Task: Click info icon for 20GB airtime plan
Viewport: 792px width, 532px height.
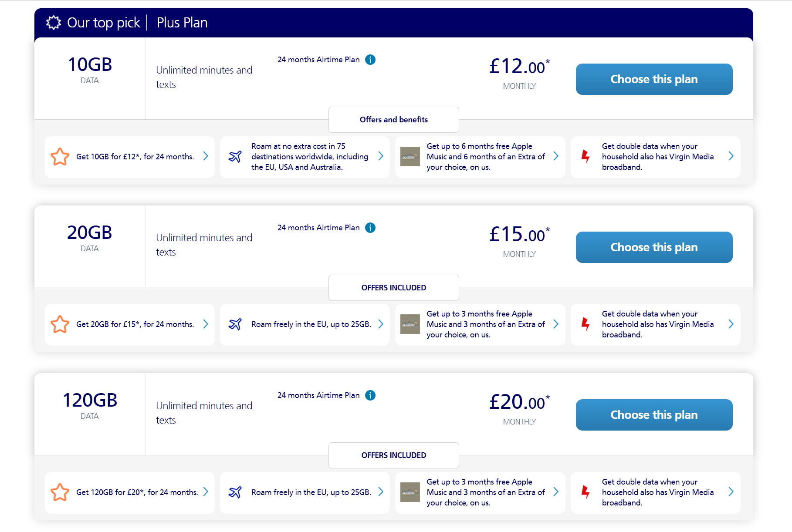Action: pos(370,228)
